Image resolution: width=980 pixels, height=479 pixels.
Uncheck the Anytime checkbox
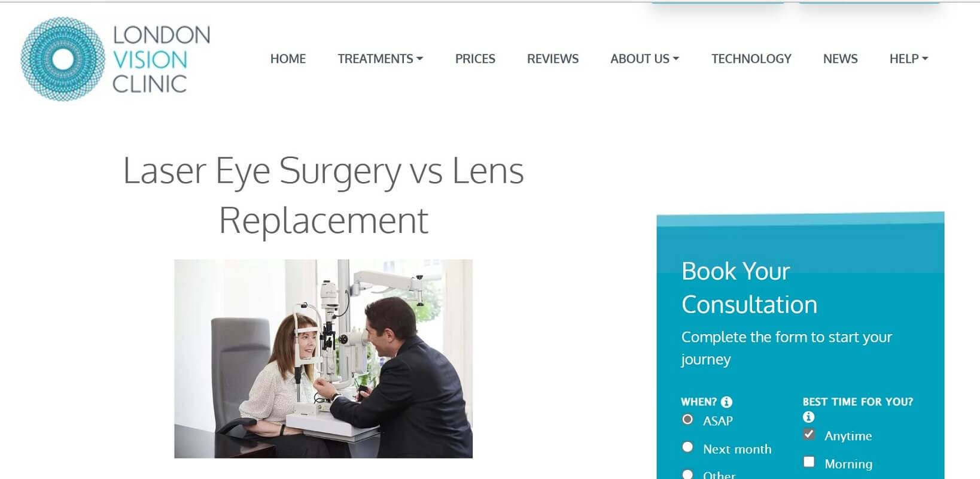[809, 434]
